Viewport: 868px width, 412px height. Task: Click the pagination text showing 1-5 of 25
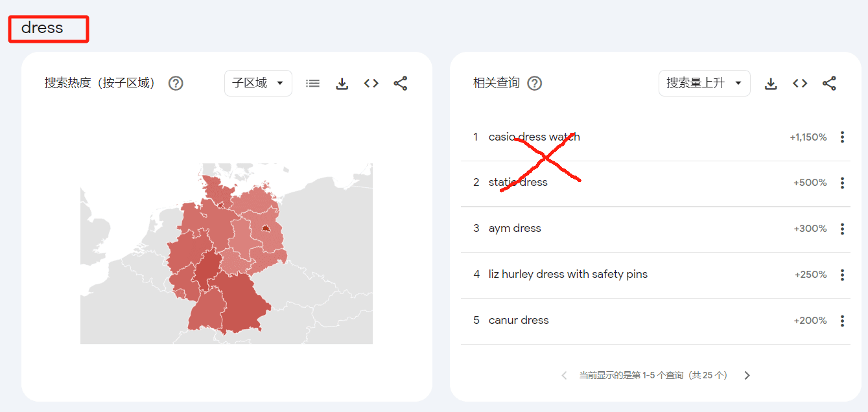coord(653,376)
